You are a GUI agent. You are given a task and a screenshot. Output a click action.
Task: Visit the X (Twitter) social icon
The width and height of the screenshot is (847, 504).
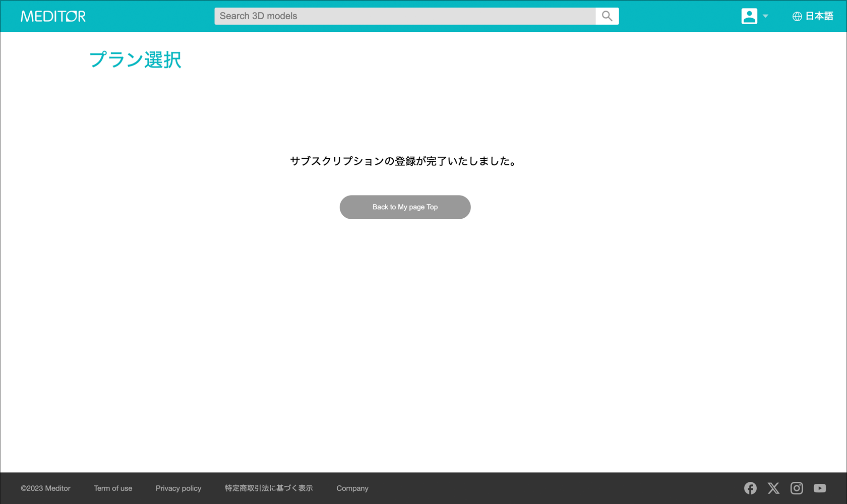pyautogui.click(x=773, y=488)
